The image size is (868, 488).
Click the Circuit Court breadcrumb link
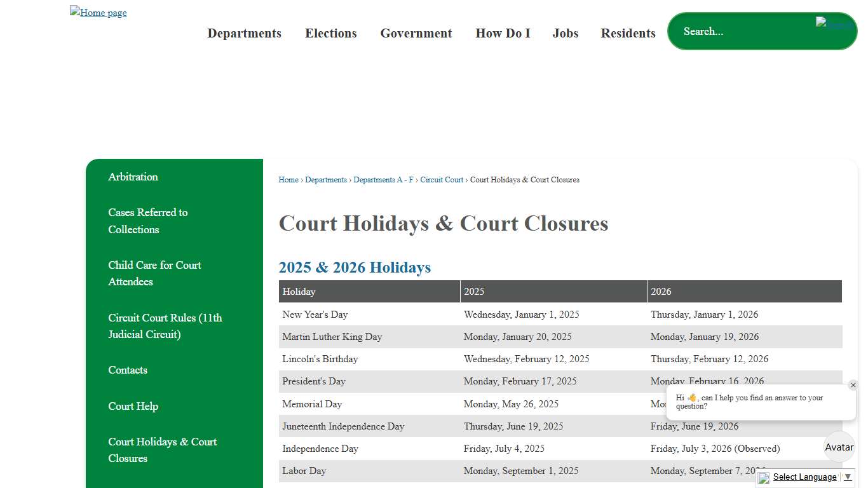coord(442,180)
